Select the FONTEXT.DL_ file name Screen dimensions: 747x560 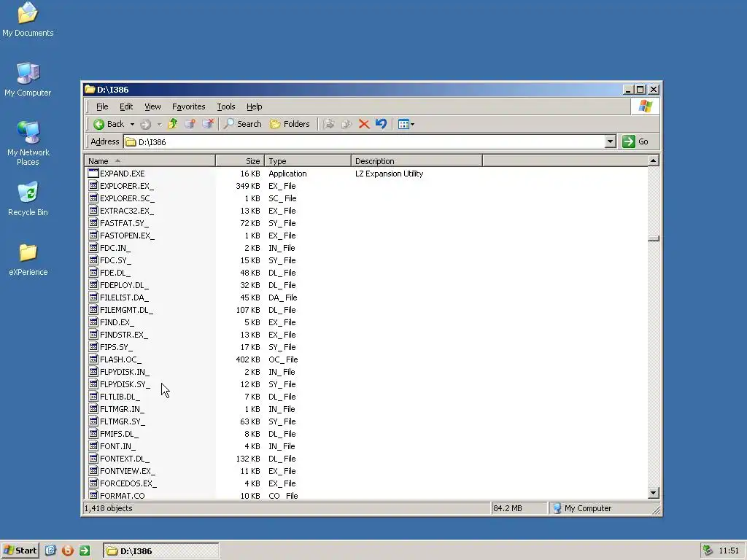pos(124,459)
